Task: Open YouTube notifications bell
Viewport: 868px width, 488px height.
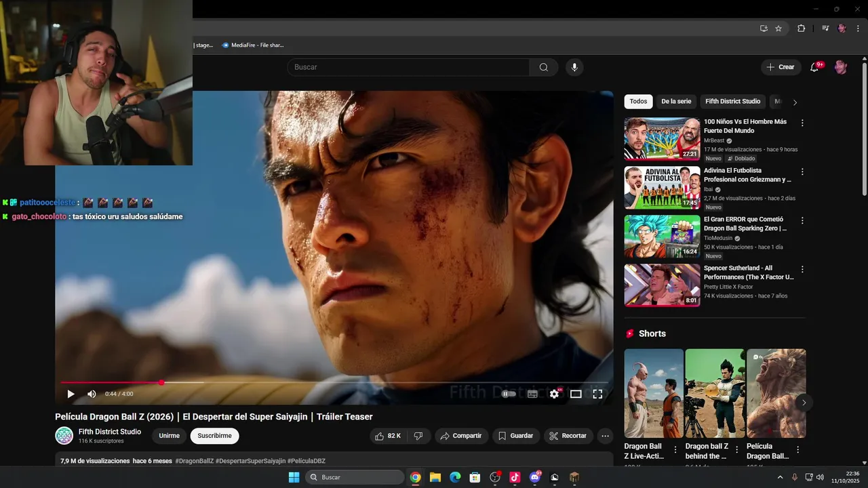Action: pyautogui.click(x=814, y=67)
